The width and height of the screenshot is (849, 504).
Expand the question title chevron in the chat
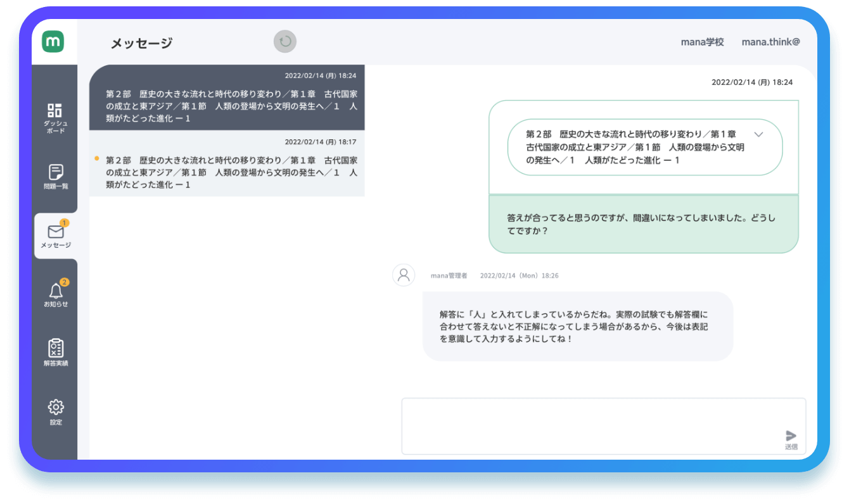point(758,134)
